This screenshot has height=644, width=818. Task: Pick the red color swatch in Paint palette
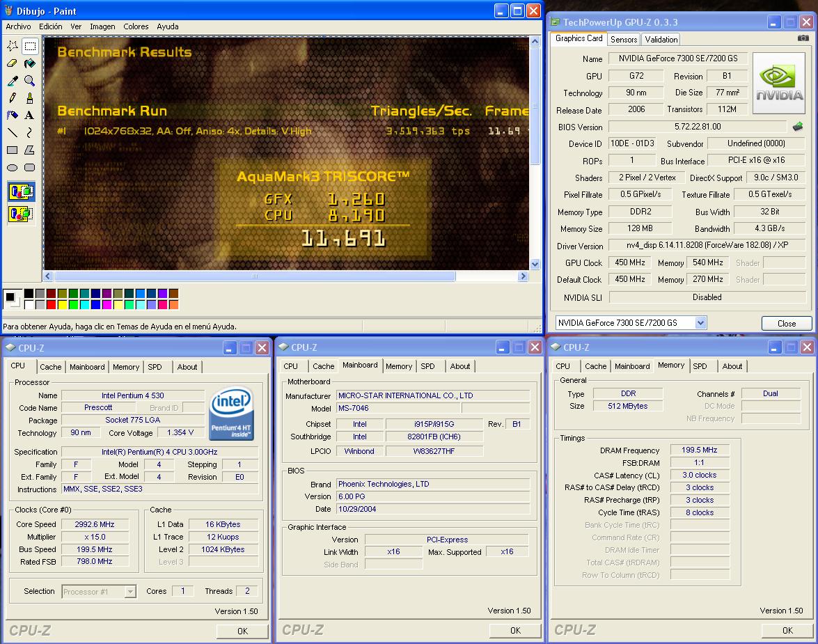click(x=51, y=304)
